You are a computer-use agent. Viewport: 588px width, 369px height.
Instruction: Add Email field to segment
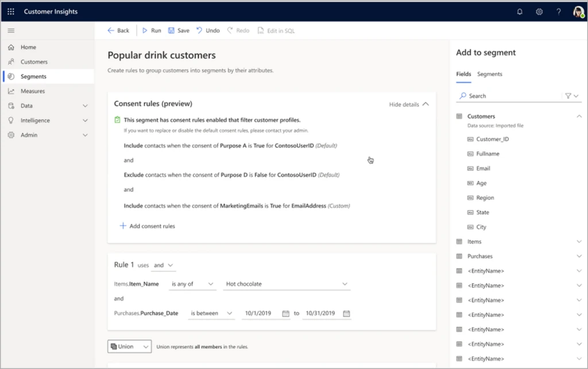pos(479,168)
